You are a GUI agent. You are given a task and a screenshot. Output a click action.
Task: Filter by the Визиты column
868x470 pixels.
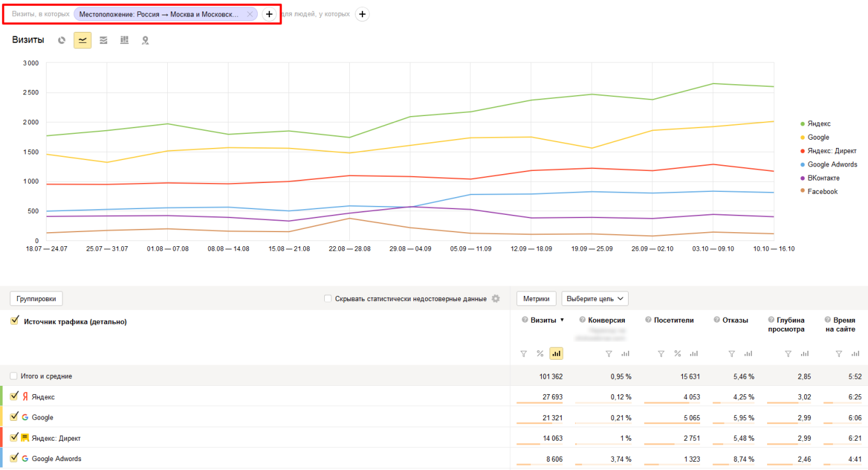(524, 353)
